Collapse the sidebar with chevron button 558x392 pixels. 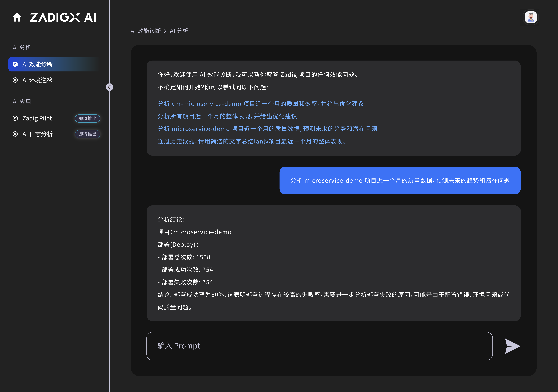coord(110,87)
